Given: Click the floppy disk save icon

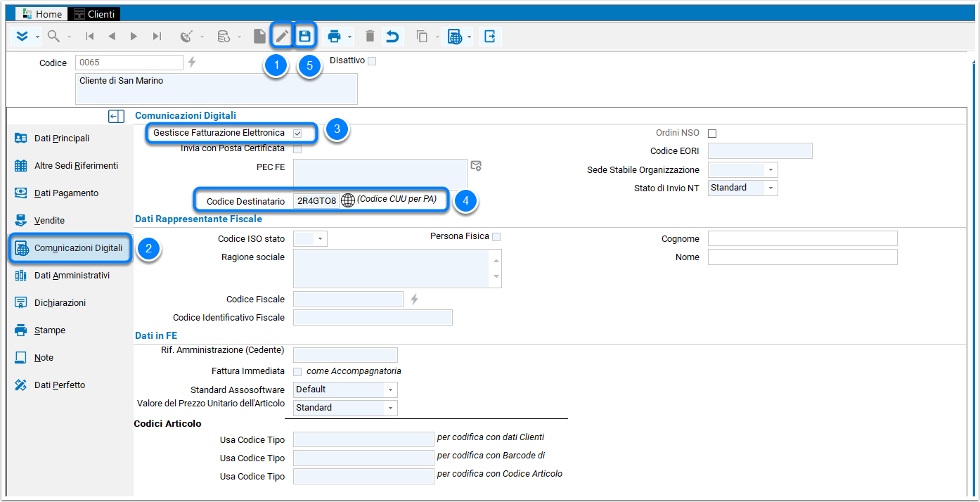Looking at the screenshot, I should pyautogui.click(x=304, y=37).
